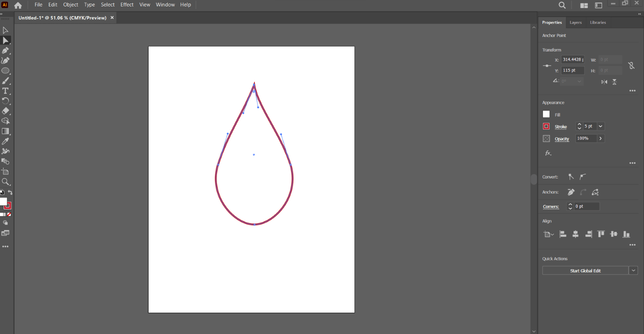Expand the opacity slider arrow

pyautogui.click(x=601, y=138)
